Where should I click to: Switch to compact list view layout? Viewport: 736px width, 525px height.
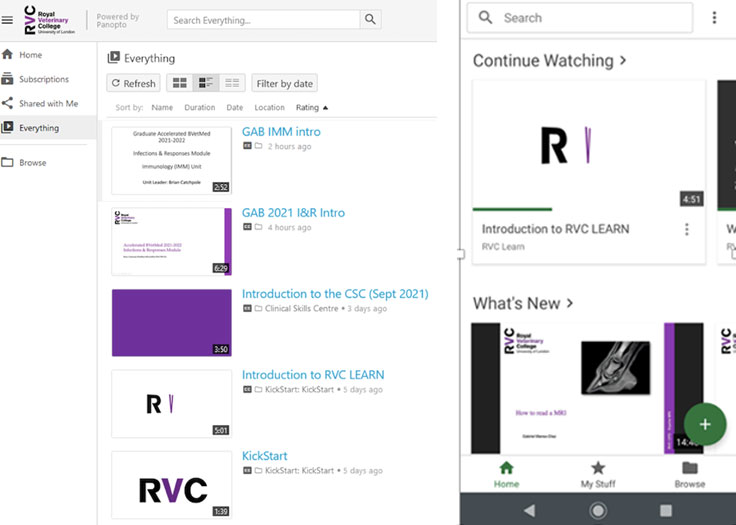click(232, 83)
